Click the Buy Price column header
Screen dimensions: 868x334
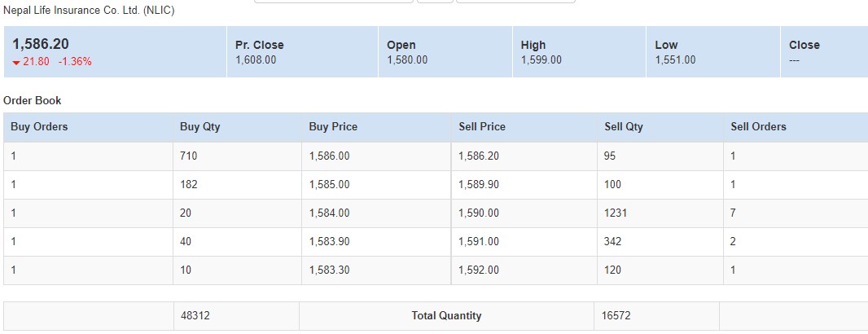pyautogui.click(x=333, y=127)
